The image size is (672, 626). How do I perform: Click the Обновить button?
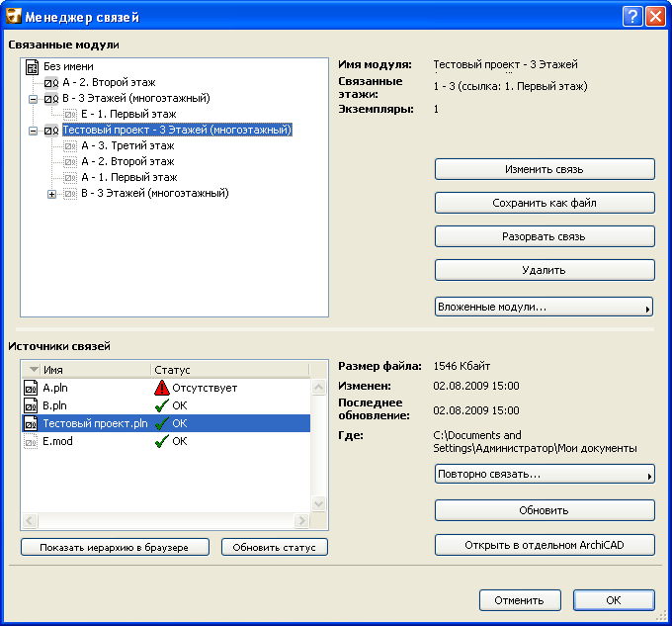(545, 510)
